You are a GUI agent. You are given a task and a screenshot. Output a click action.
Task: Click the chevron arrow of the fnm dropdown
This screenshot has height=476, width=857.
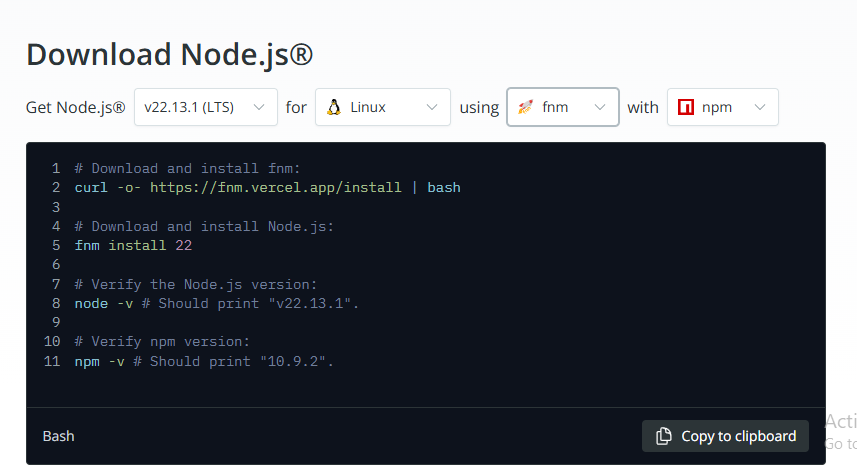point(600,107)
